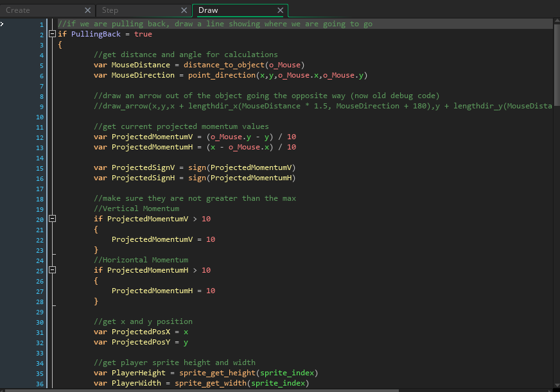Click '//get x and y position' comment
This screenshot has width=560, height=392.
[143, 321]
